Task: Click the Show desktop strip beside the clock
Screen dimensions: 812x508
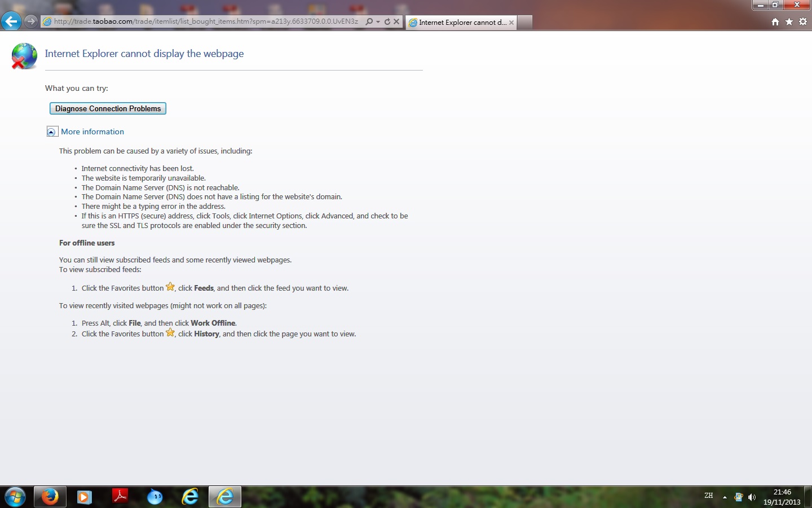Action: click(x=808, y=497)
